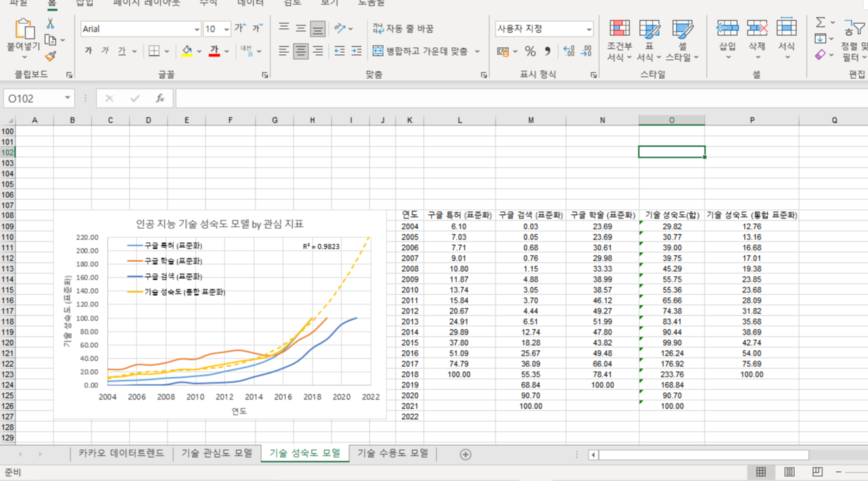Click the Name Box showing O102
The height and width of the screenshot is (481, 868).
(x=33, y=99)
